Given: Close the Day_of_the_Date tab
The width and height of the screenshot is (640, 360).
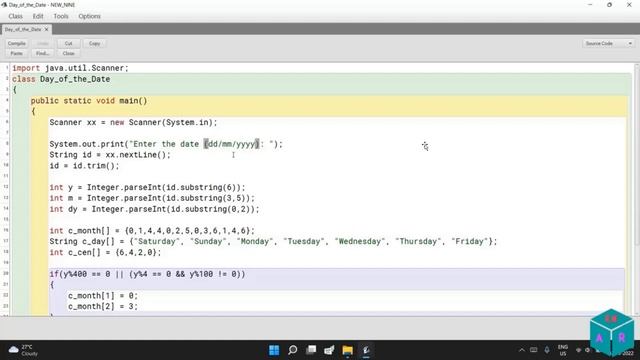Looking at the screenshot, I should point(46,29).
